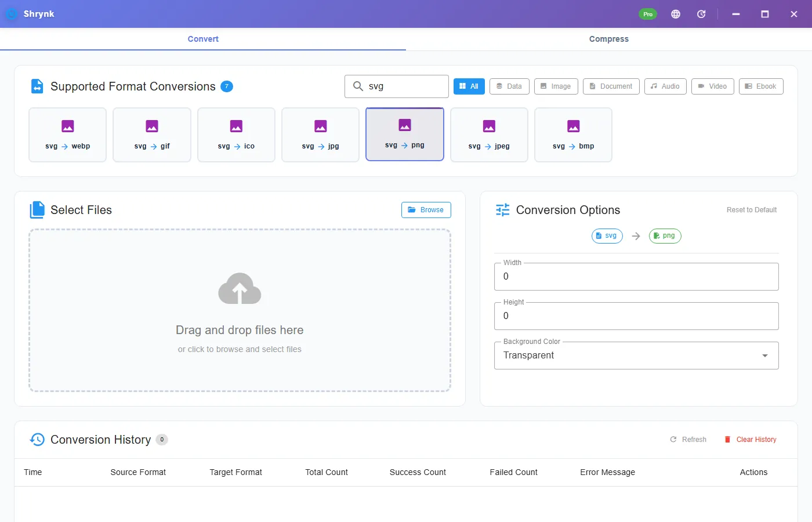Click the Browse button
This screenshot has height=522, width=812.
(x=426, y=210)
